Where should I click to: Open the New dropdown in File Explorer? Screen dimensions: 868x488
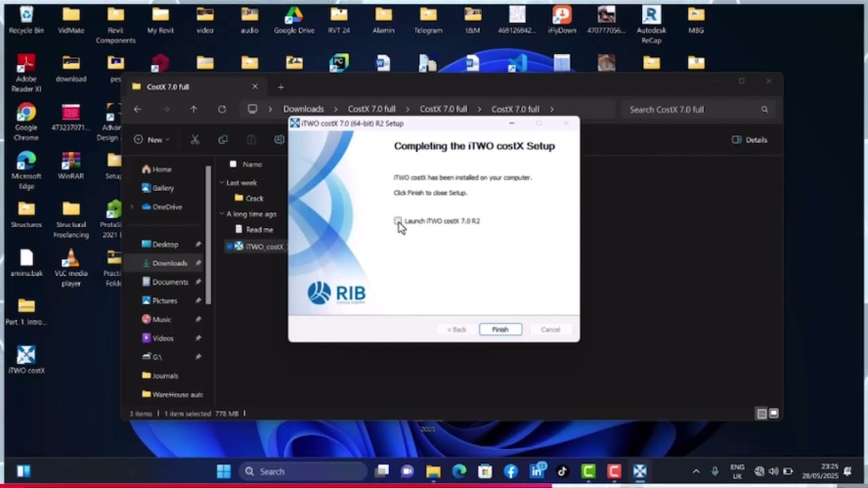[x=151, y=140]
